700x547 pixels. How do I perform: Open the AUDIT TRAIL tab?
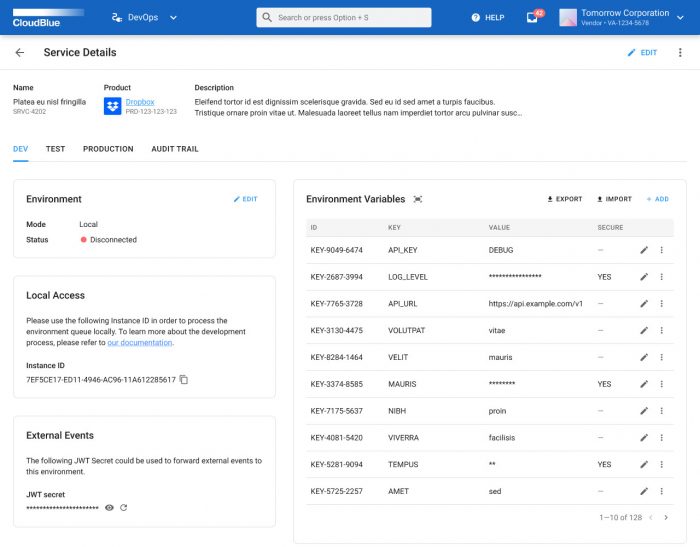point(175,149)
